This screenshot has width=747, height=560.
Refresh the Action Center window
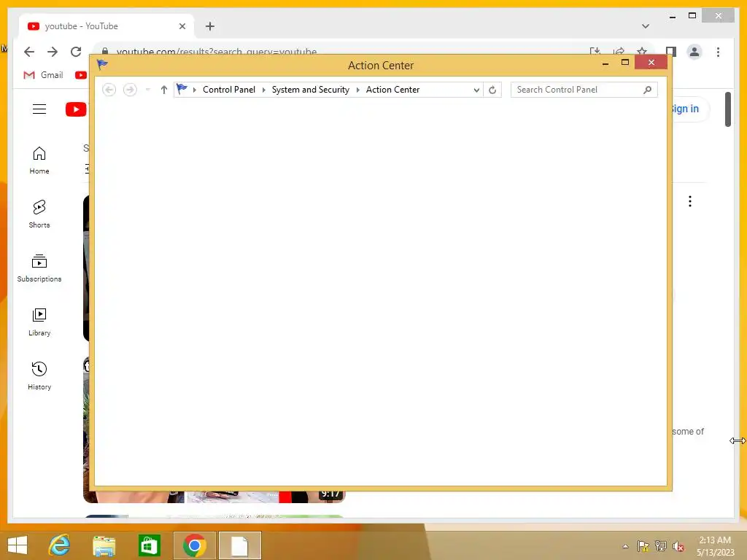pos(492,90)
